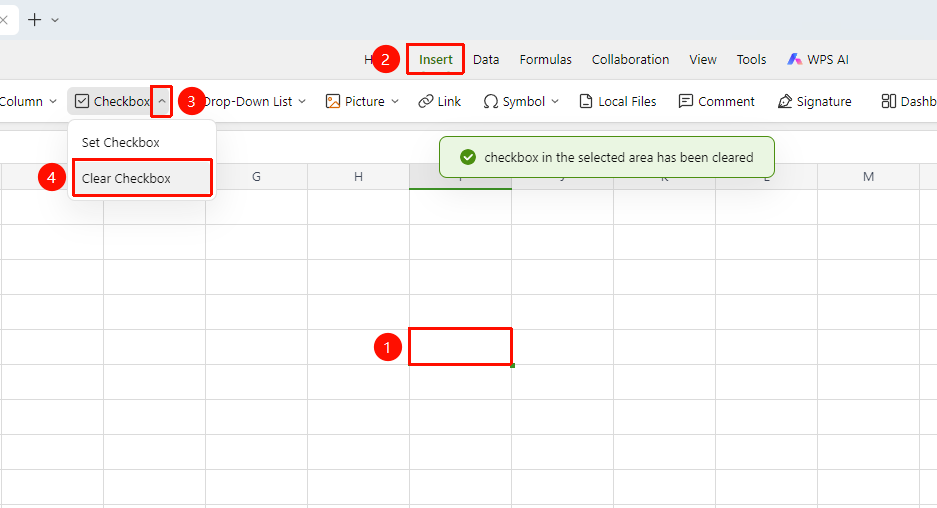The width and height of the screenshot is (937, 508).
Task: Click the Dashboard icon at toolbar edge
Action: [x=889, y=102]
